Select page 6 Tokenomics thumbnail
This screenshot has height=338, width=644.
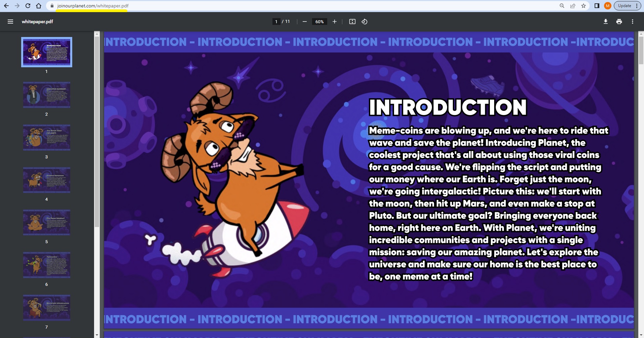point(47,265)
